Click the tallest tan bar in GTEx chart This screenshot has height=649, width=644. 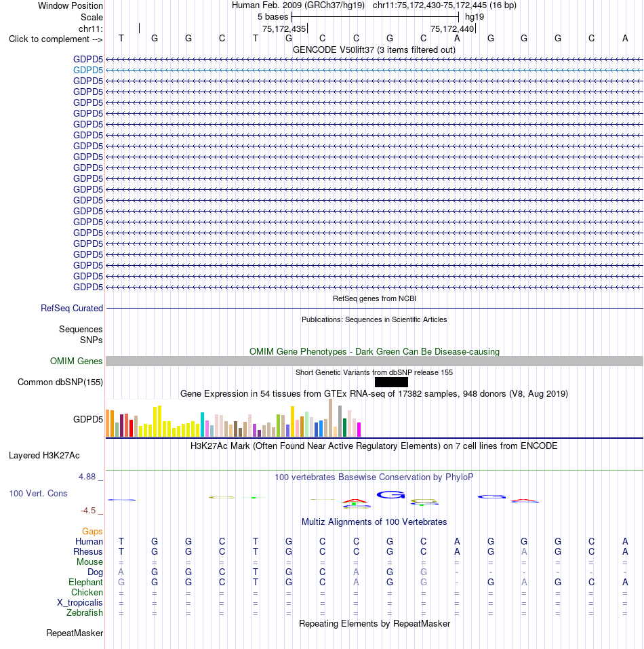point(331,418)
